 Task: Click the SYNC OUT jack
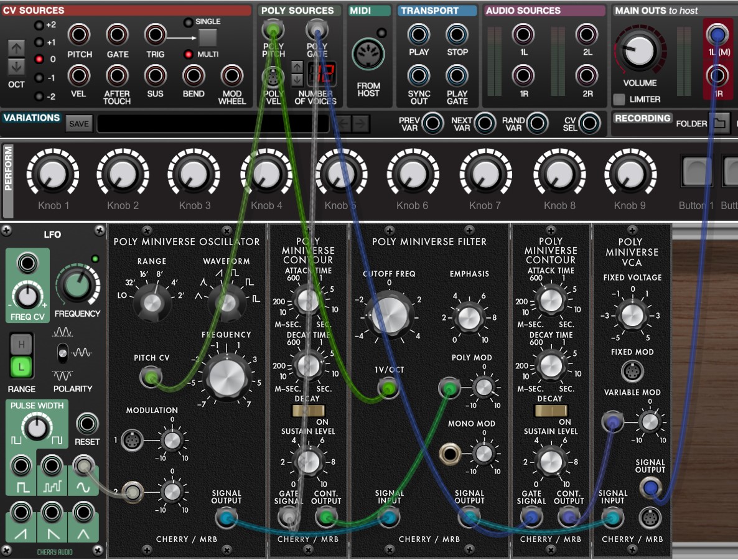point(418,75)
